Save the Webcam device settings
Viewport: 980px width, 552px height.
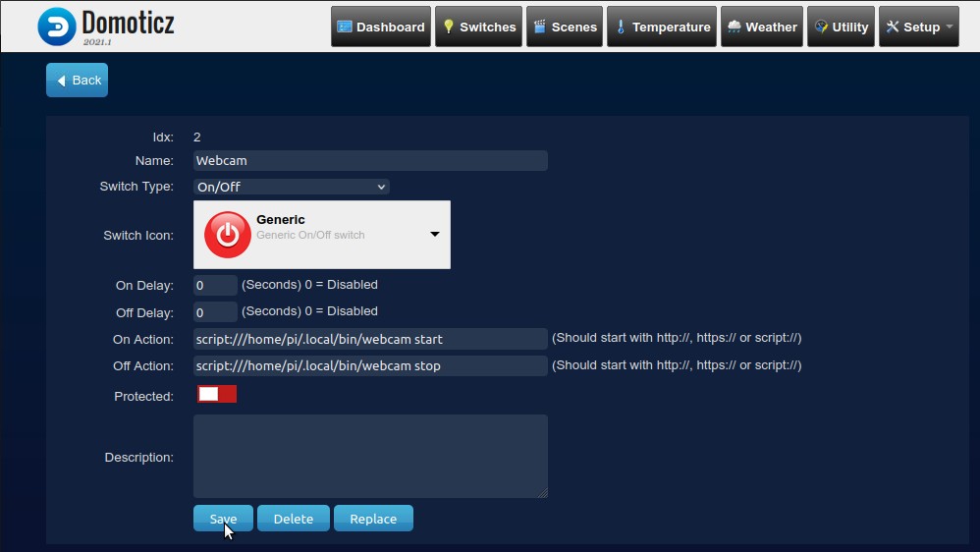[x=223, y=519]
